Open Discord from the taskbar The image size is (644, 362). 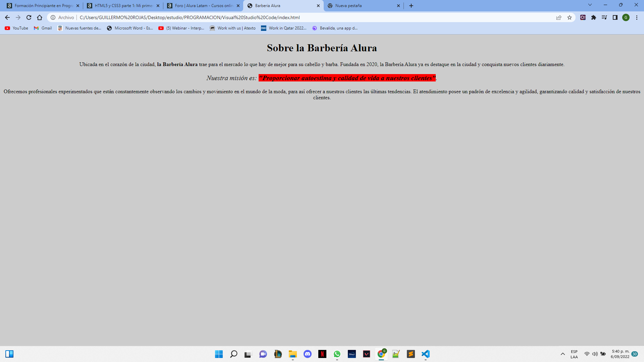pos(308,354)
